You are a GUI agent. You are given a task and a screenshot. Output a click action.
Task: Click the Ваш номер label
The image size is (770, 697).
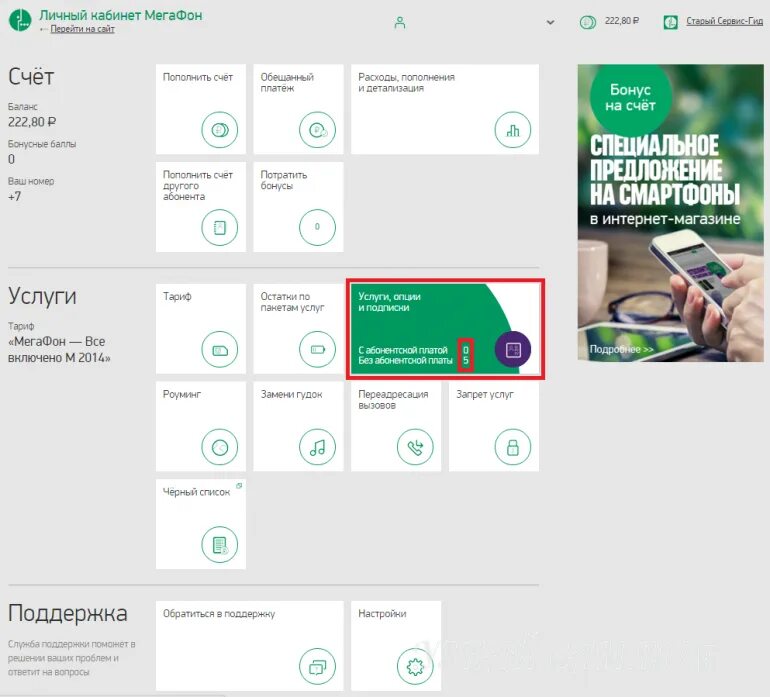[x=31, y=181]
